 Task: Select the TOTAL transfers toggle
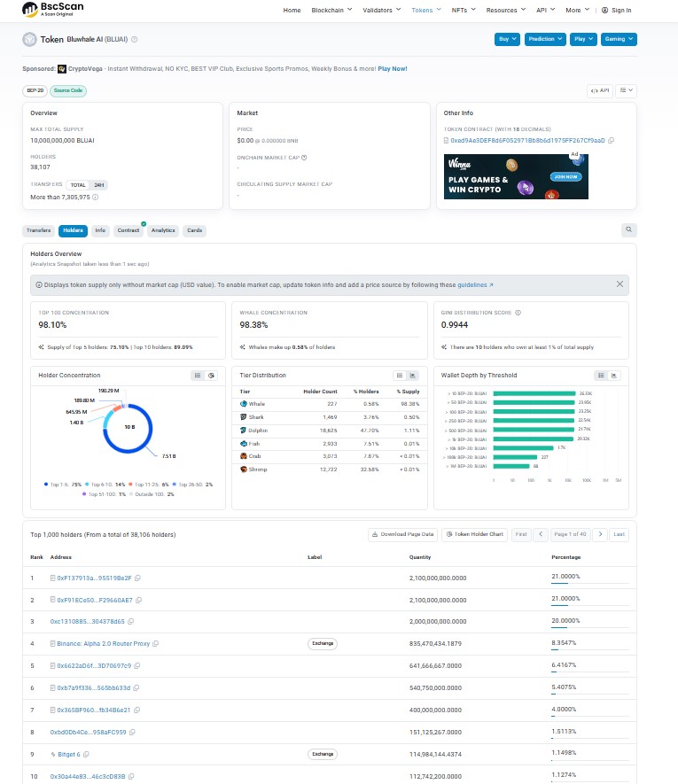tap(78, 185)
